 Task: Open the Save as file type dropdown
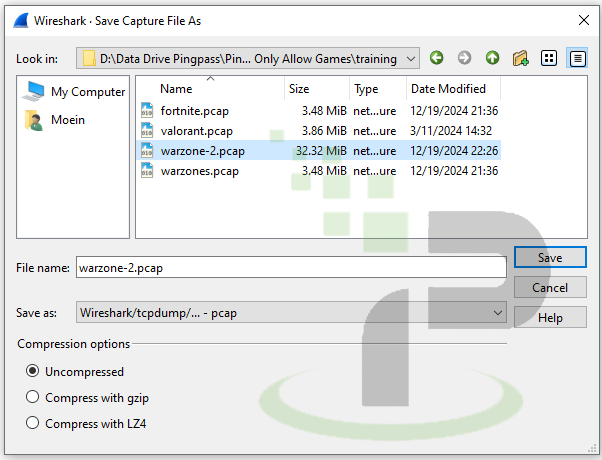tap(498, 313)
